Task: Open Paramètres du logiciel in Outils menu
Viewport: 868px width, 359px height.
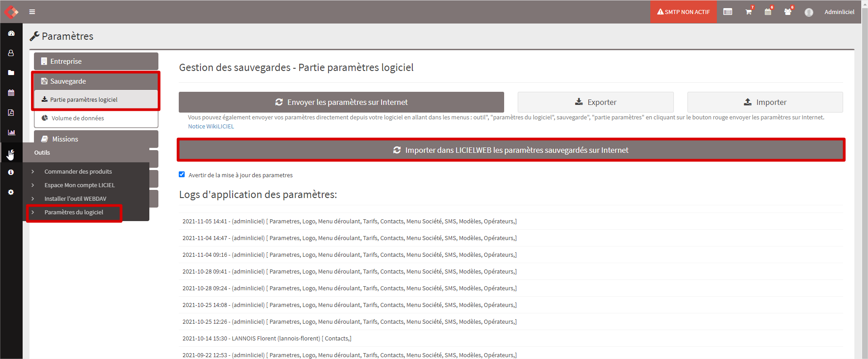Action: 74,213
